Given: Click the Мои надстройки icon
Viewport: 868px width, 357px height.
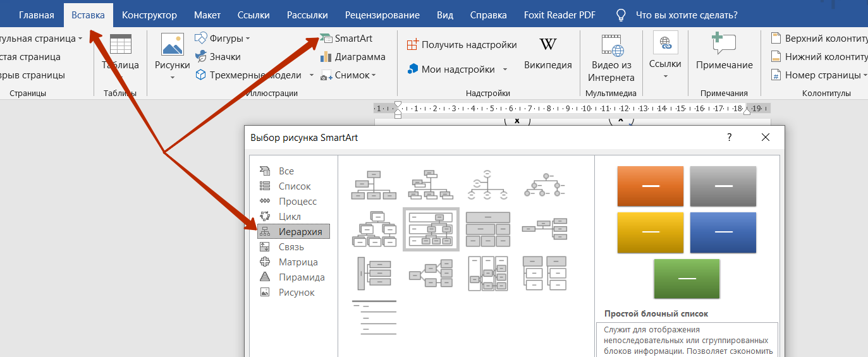Looking at the screenshot, I should pos(413,69).
